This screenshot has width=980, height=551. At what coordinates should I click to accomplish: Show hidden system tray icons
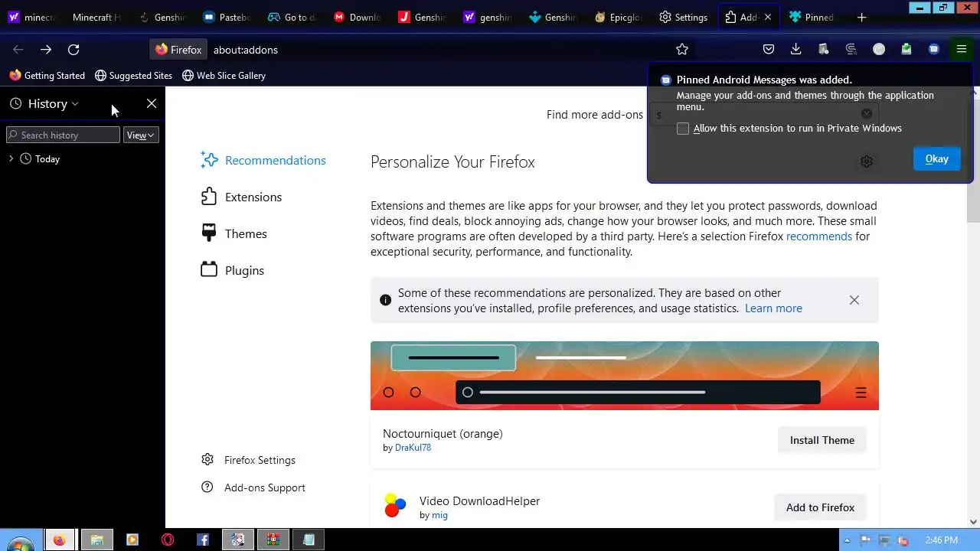(847, 540)
